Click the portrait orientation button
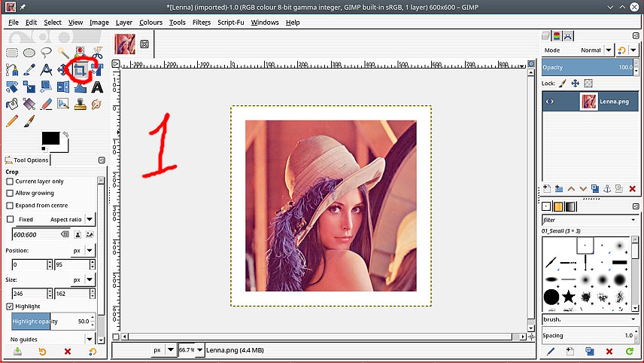The width and height of the screenshot is (644, 363). (77, 234)
